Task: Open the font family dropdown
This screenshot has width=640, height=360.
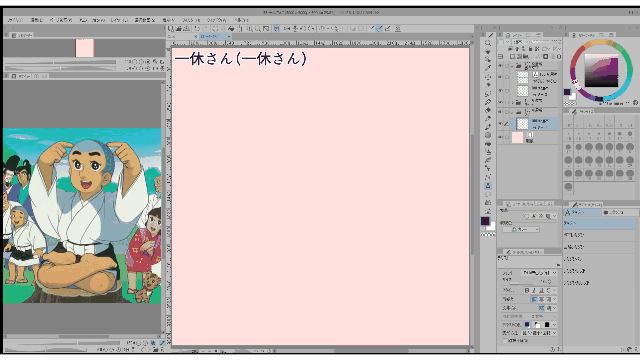Action: point(539,273)
